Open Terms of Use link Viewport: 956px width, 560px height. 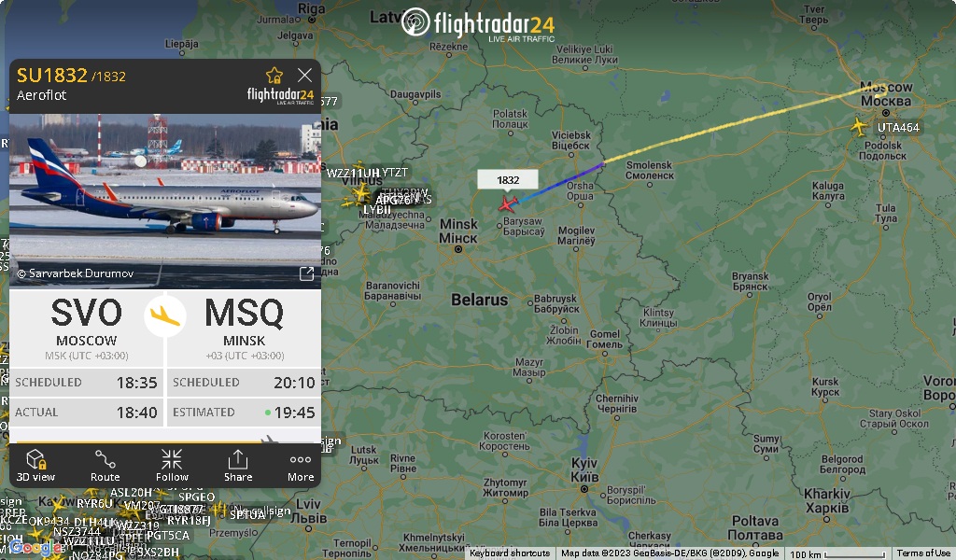(x=923, y=553)
